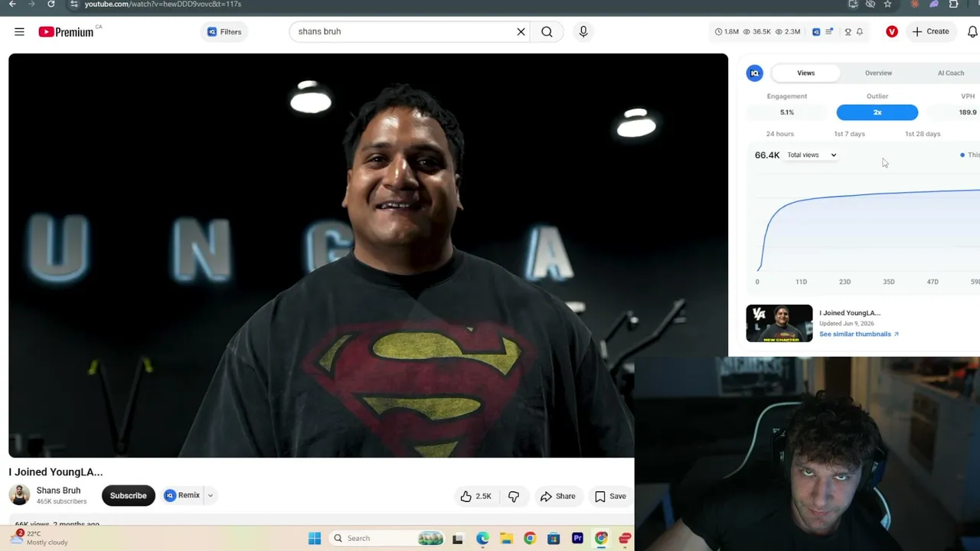Expand the Total views dropdown
Screen dimensions: 980x551
tap(812, 155)
